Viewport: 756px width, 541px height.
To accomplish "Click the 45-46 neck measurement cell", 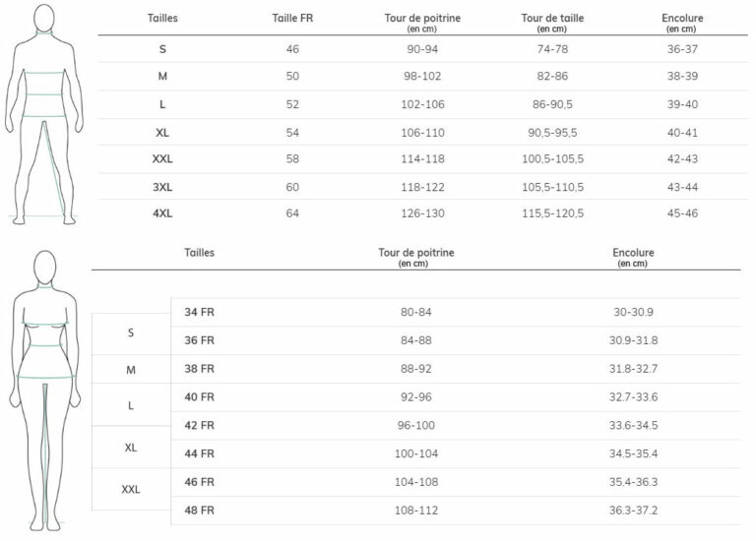I will (x=682, y=213).
